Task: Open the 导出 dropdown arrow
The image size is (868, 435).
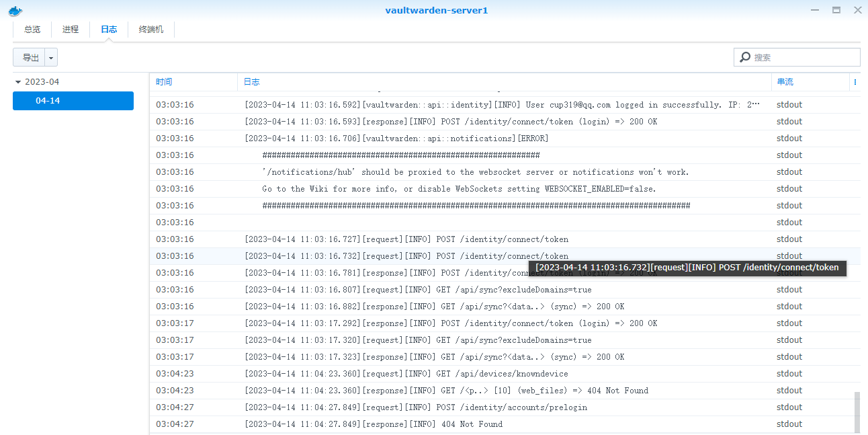Action: pyautogui.click(x=51, y=57)
